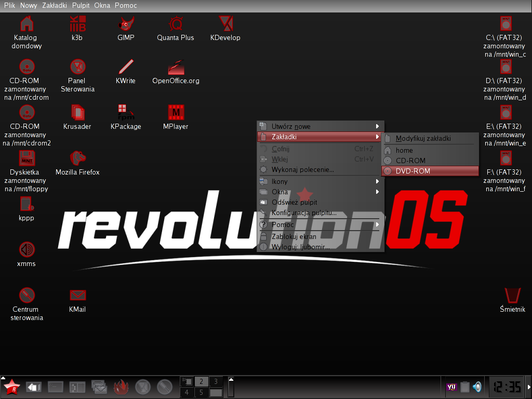Click the taskbar window list arrow handle
The image size is (532, 399).
[231, 387]
